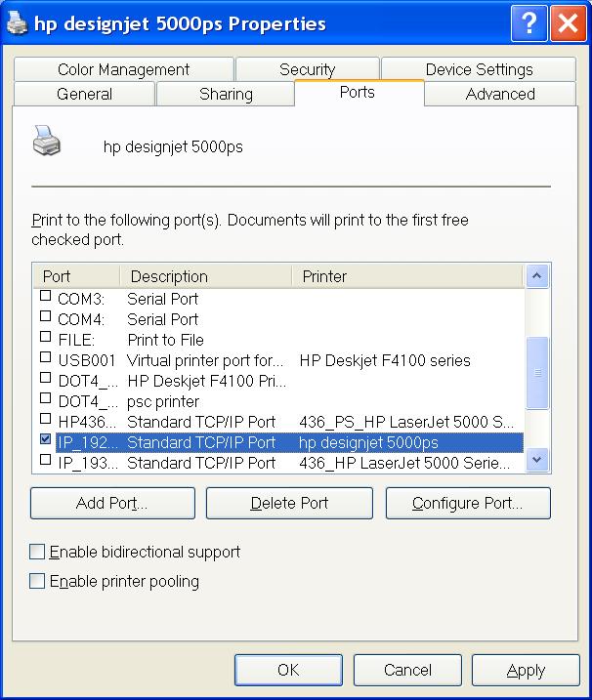Click the port list scrollbar thumb

(537, 373)
